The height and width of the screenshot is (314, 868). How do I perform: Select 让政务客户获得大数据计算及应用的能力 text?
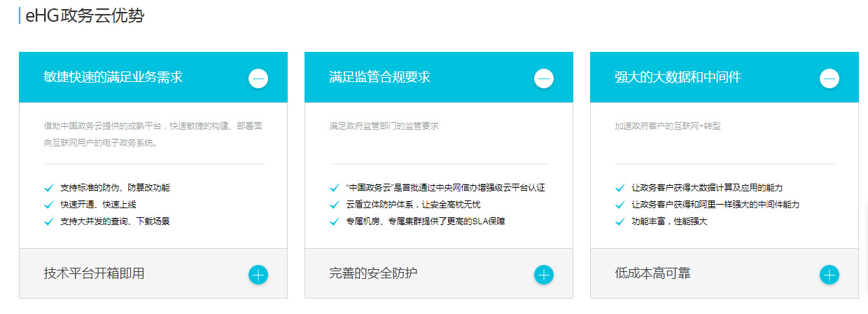pyautogui.click(x=707, y=188)
